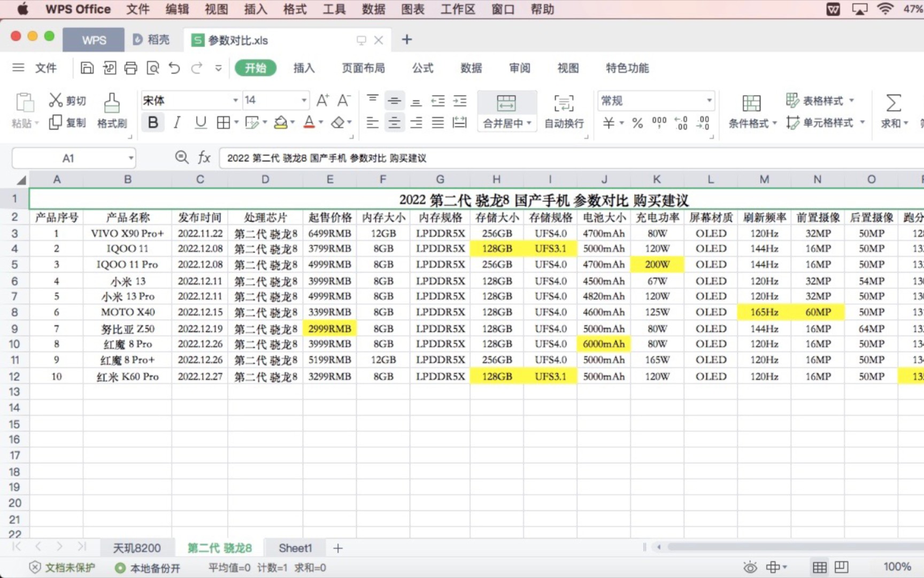Viewport: 924px width, 578px height.
Task: Apply fill color bucket icon
Action: (x=281, y=123)
